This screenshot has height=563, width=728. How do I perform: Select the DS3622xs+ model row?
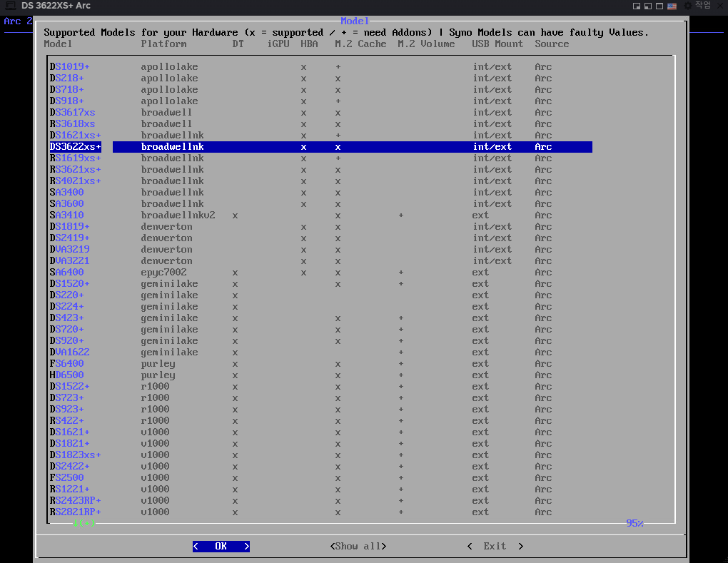point(76,146)
